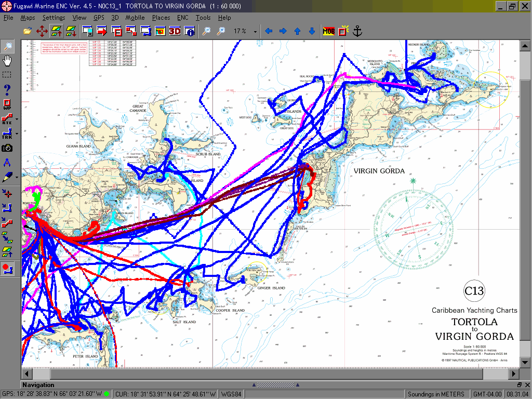This screenshot has height=399, width=532.
Task: Click the Navigation panel splitter grip handle
Action: (x=275, y=385)
